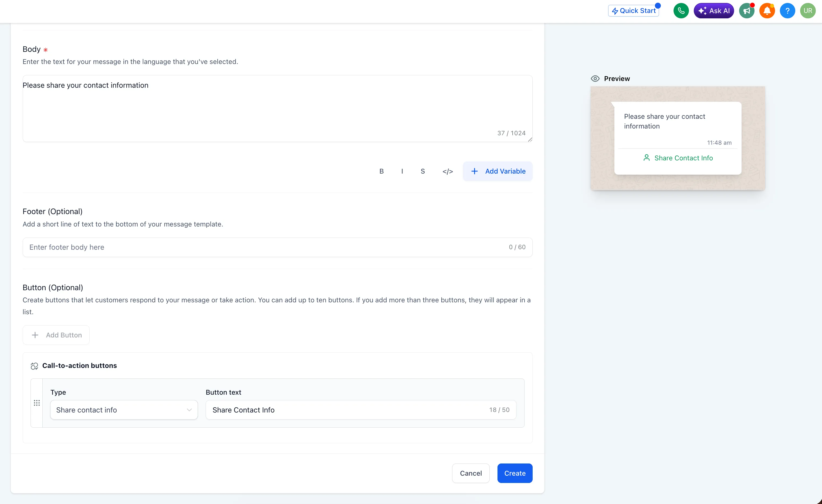822x504 pixels.
Task: Click the body textarea resize grip
Action: pos(530,139)
